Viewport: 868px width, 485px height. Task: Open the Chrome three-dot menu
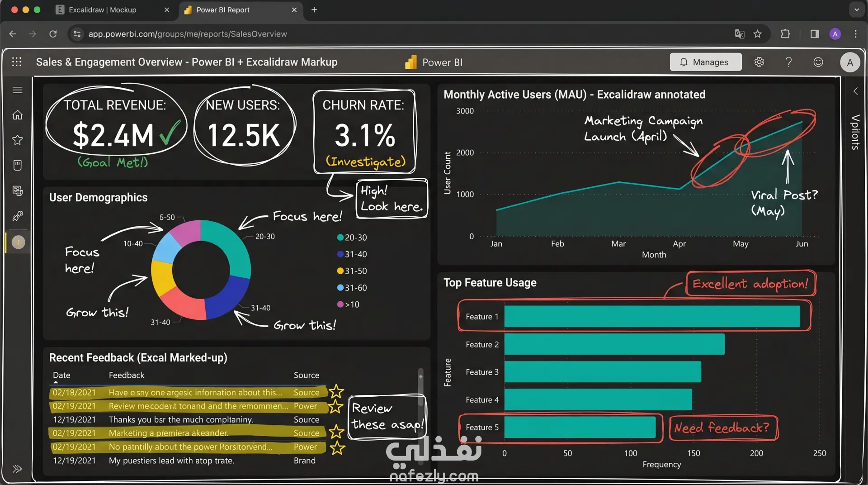pyautogui.click(x=856, y=34)
